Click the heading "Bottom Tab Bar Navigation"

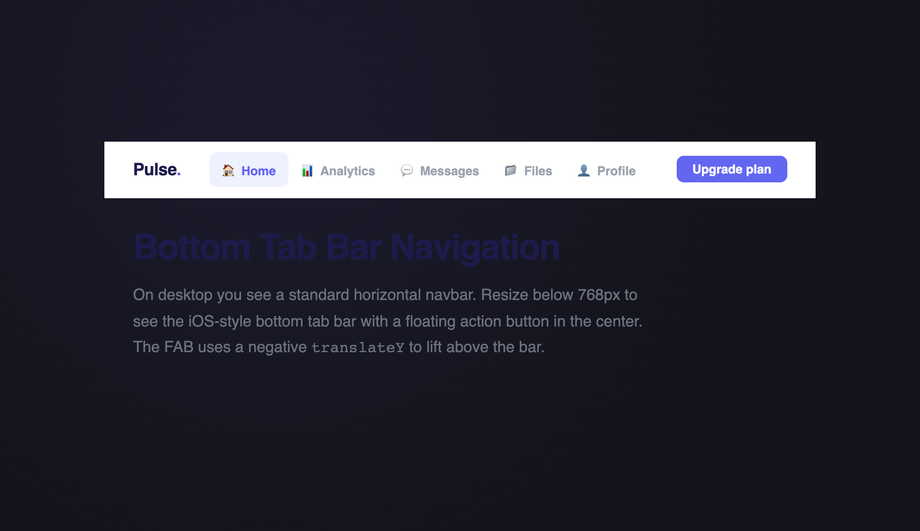pos(347,247)
